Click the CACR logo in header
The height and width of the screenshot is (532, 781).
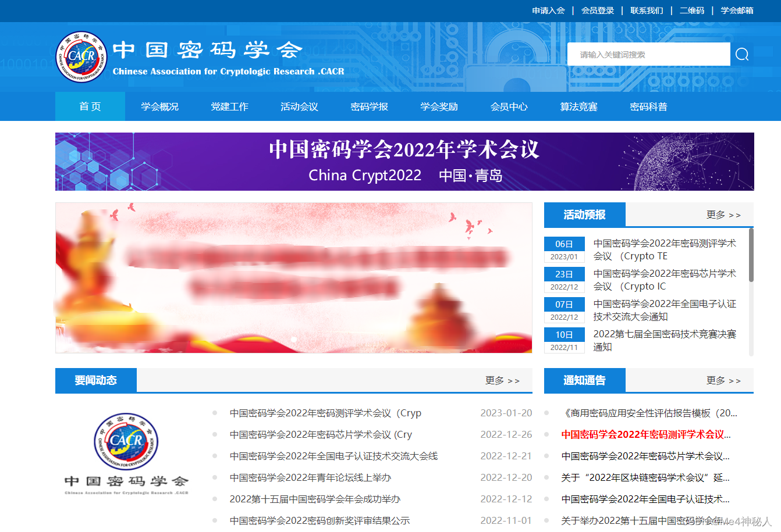click(x=81, y=56)
